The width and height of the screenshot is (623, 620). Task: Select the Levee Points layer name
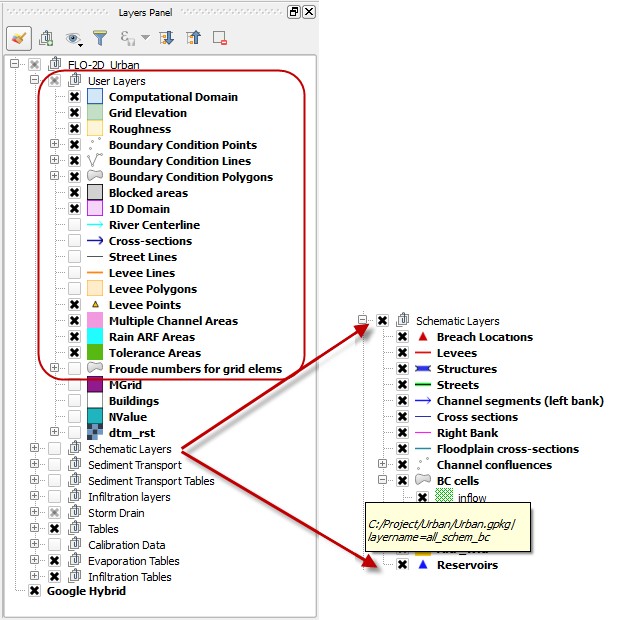coord(144,305)
